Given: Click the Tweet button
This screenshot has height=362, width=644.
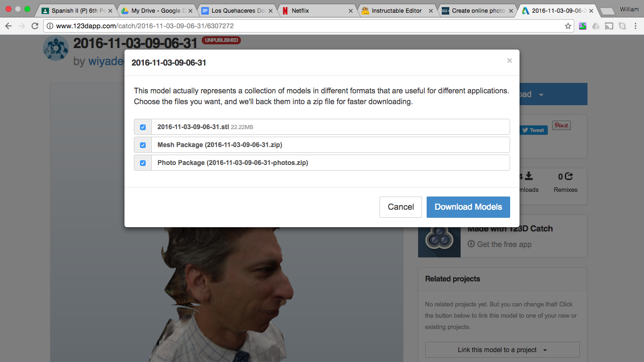Looking at the screenshot, I should 534,130.
